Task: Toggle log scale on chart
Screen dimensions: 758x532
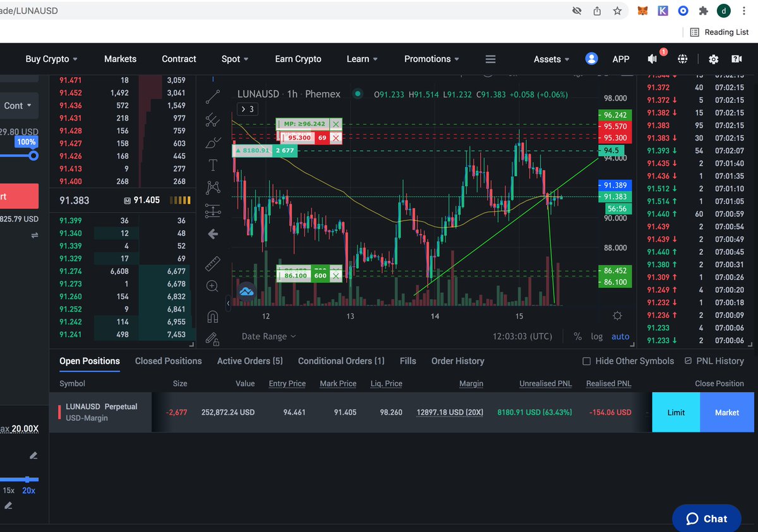Action: [x=597, y=336]
